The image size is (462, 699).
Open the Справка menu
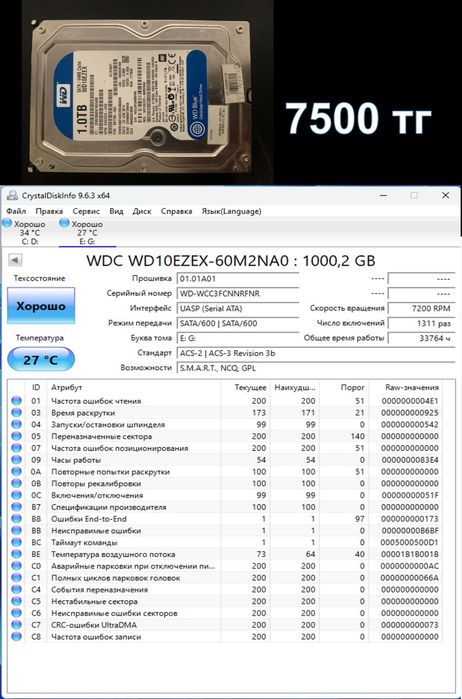coord(177,211)
